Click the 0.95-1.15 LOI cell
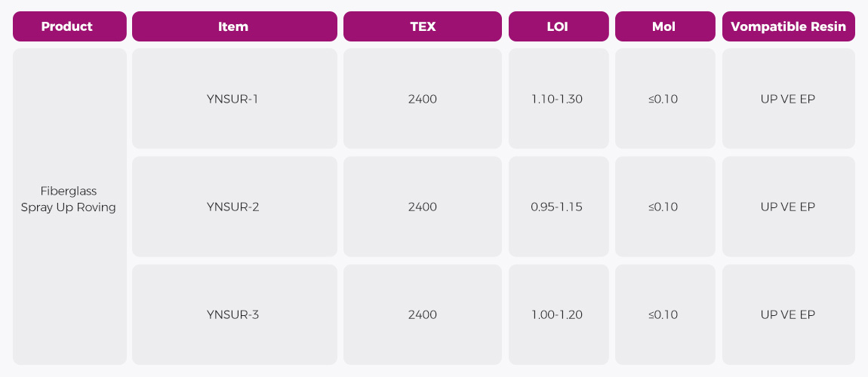 558,207
